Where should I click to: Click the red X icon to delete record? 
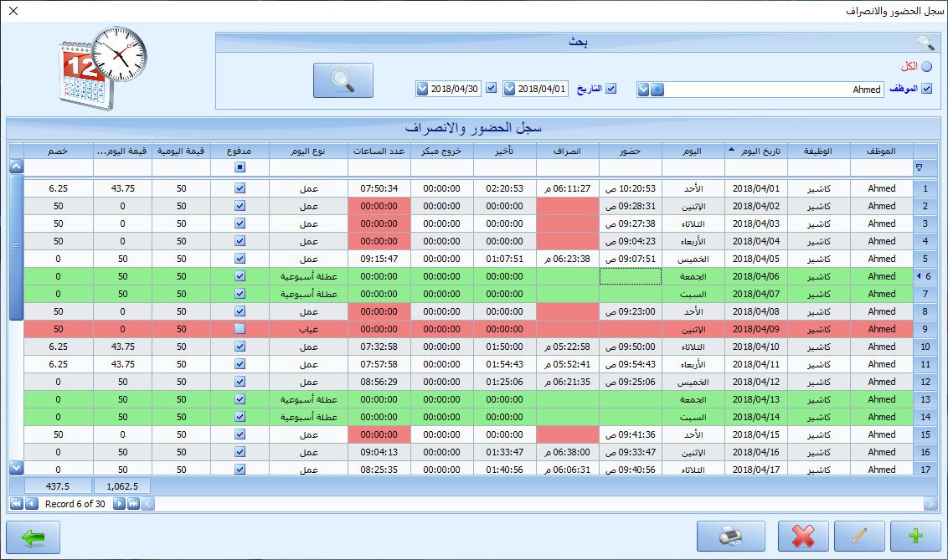[803, 537]
